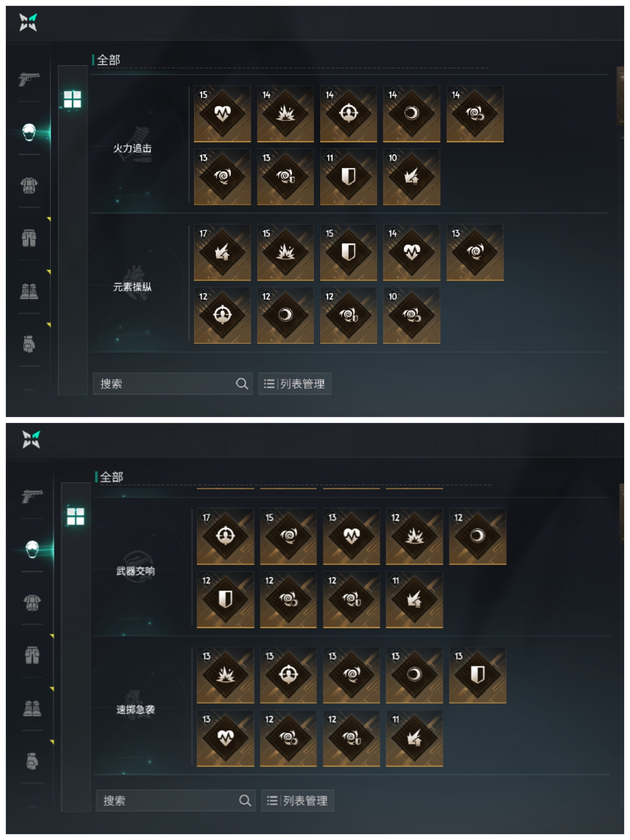Click the level 11 shield module in 火力追击

point(348,176)
